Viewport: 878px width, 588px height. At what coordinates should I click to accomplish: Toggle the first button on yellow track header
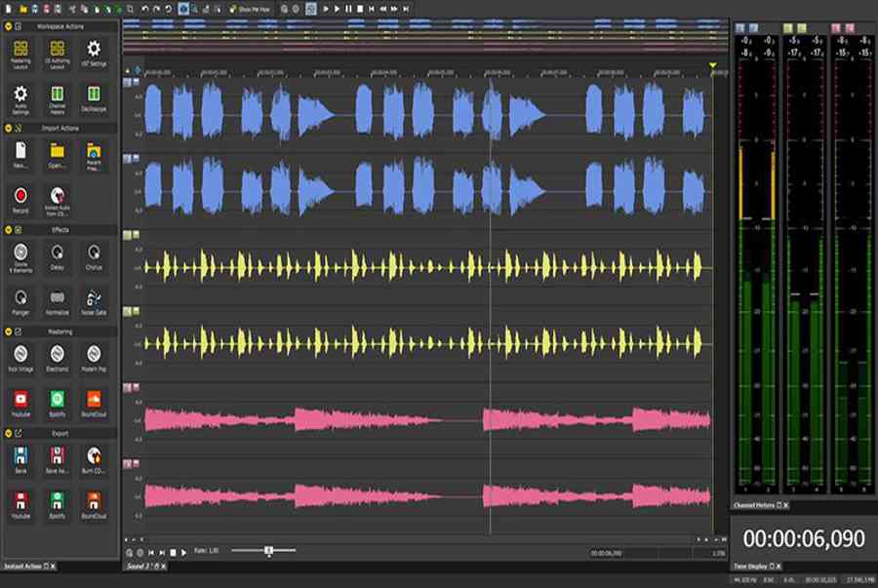point(129,235)
